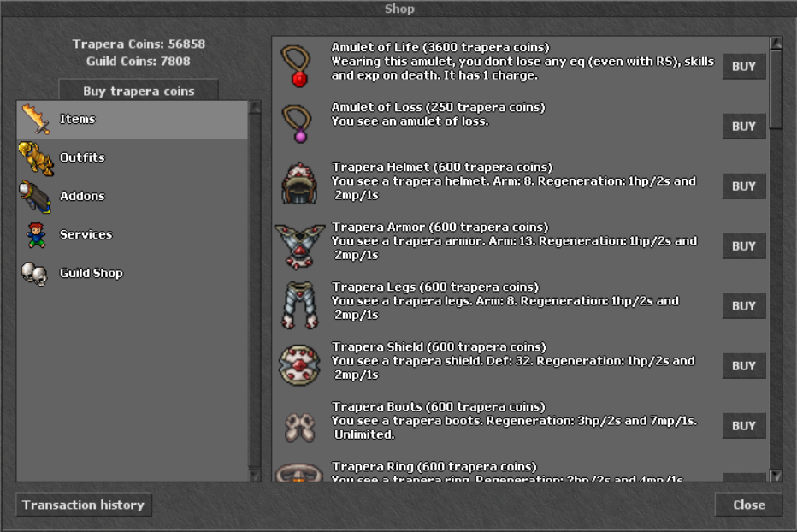Select the Trapera Helmet item icon
Image resolution: width=797 pixels, height=532 pixels.
299,183
